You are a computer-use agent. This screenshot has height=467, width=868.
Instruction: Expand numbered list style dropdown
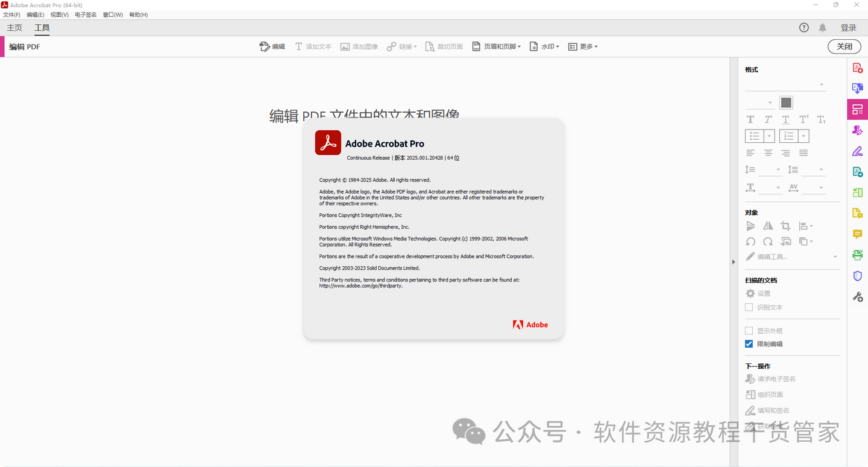(804, 136)
